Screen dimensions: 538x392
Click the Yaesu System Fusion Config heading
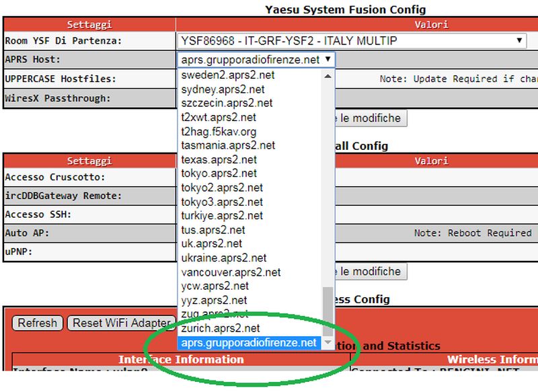coord(345,9)
